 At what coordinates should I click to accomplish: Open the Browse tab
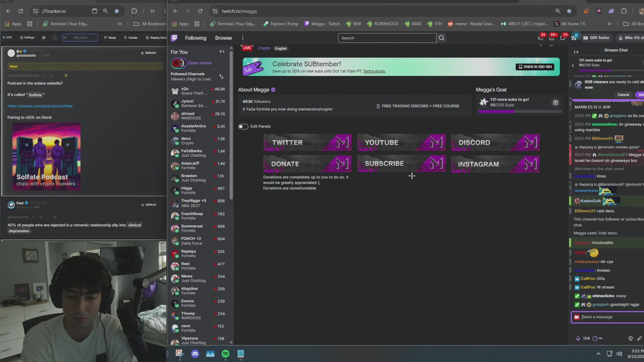click(223, 38)
